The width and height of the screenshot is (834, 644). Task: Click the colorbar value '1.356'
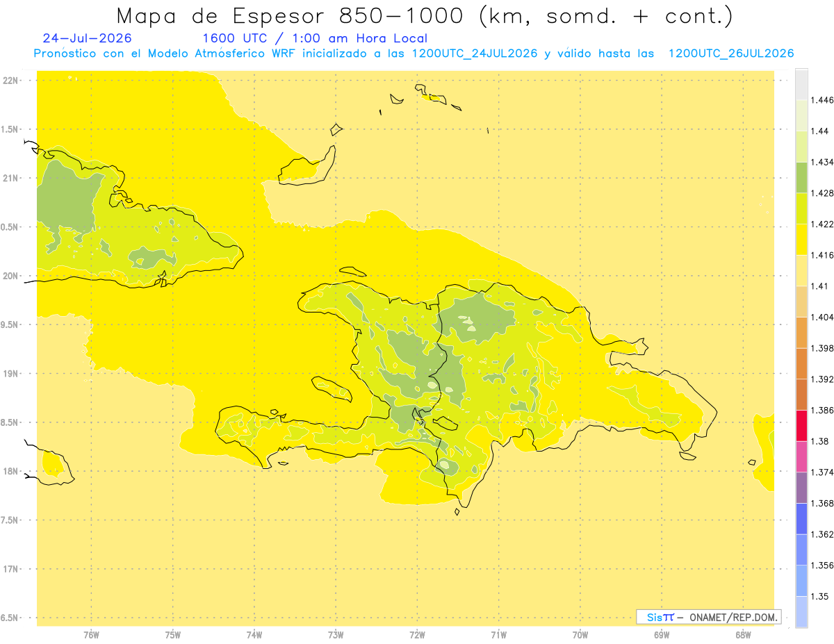pos(821,565)
